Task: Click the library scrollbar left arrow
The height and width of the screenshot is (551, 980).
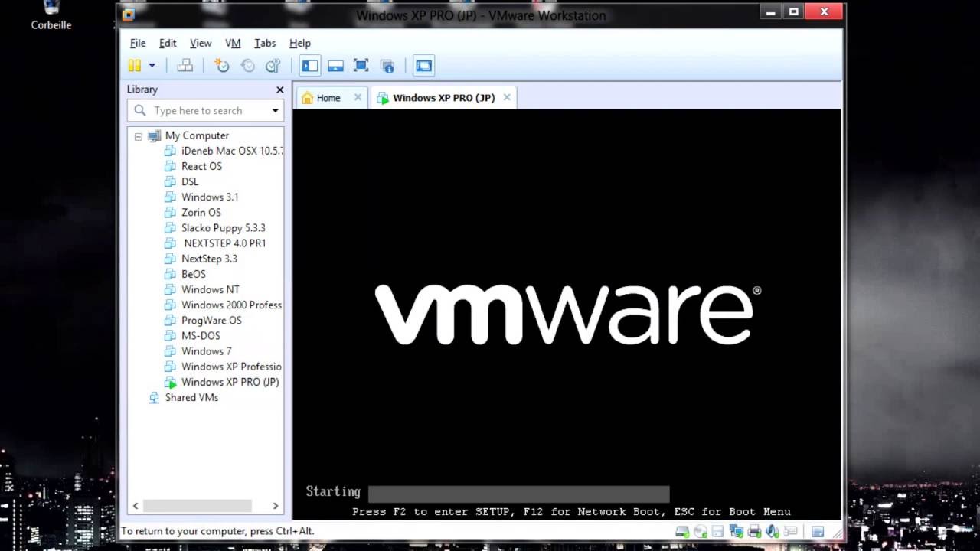Action: click(136, 506)
